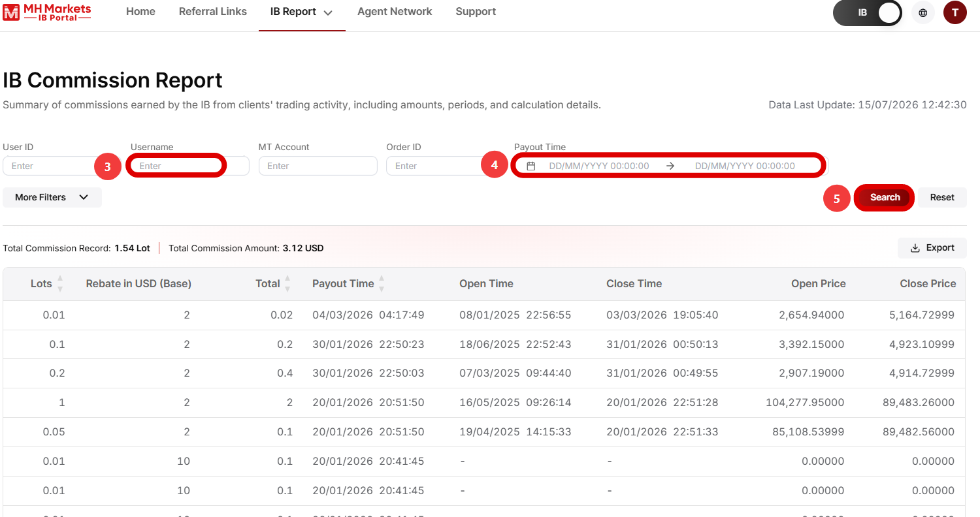
Task: Click close time 31/01/2026 00:50:13
Action: coord(662,345)
